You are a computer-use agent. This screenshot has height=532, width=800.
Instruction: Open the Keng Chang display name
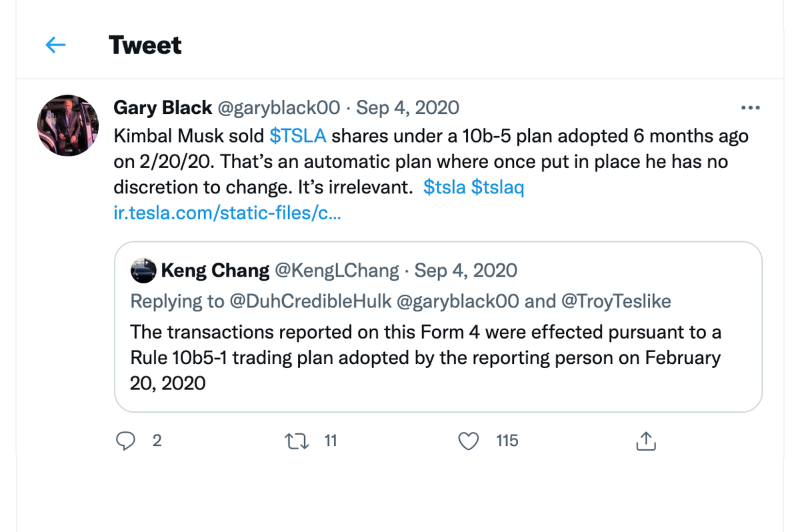pyautogui.click(x=215, y=270)
